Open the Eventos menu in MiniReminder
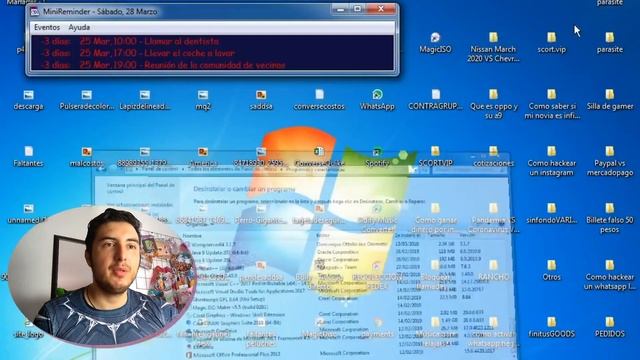 (47, 27)
